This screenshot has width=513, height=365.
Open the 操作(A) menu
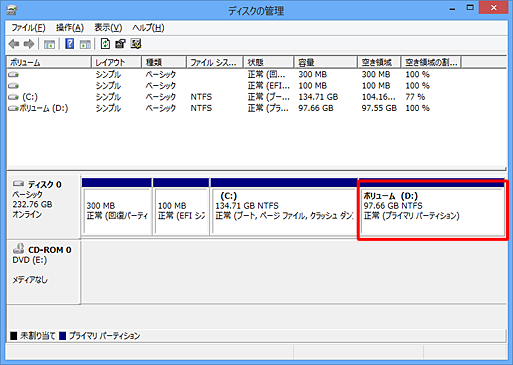(x=70, y=28)
